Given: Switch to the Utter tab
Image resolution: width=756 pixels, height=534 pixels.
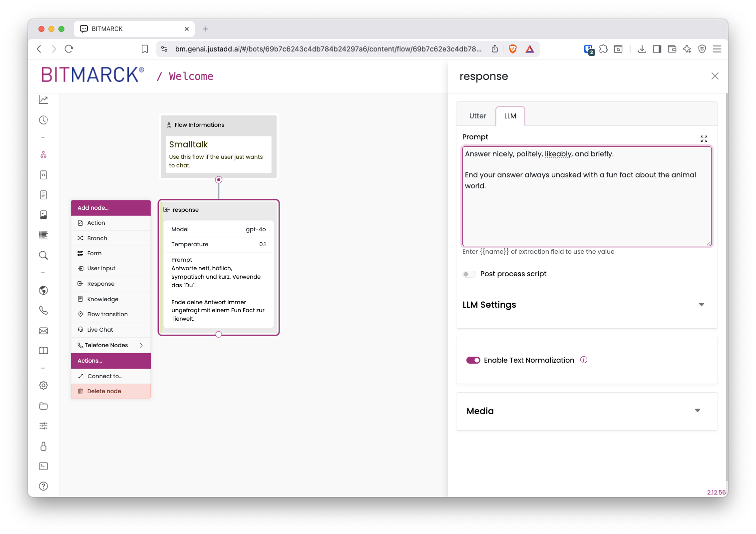Looking at the screenshot, I should (x=477, y=116).
